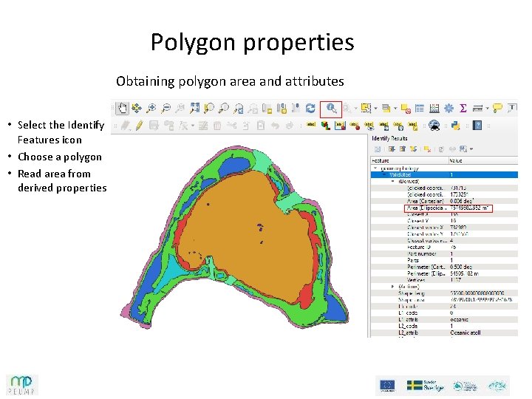Click the blue Help question-mark icon

(x=477, y=126)
